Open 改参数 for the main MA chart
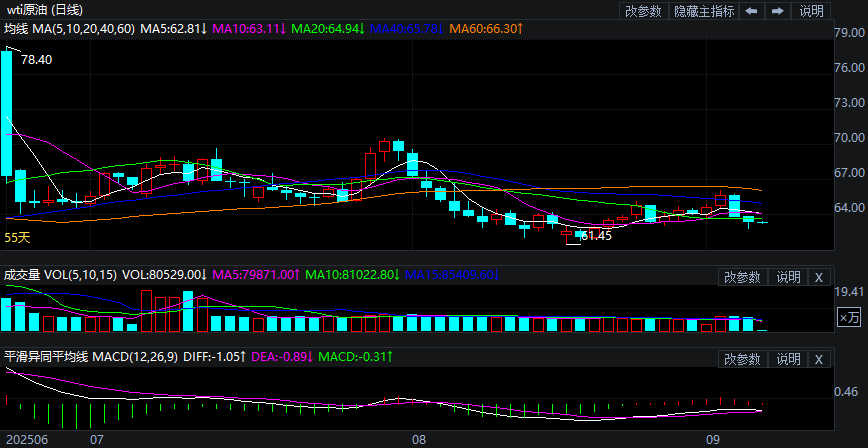 [x=643, y=11]
